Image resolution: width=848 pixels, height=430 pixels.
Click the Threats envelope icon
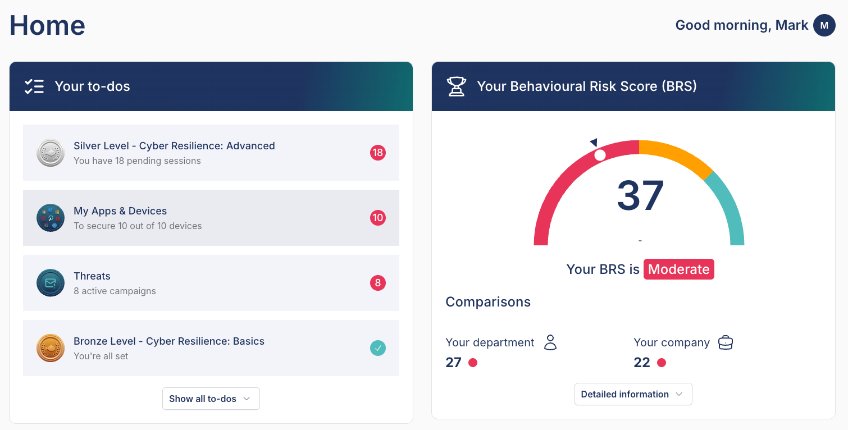click(x=50, y=283)
